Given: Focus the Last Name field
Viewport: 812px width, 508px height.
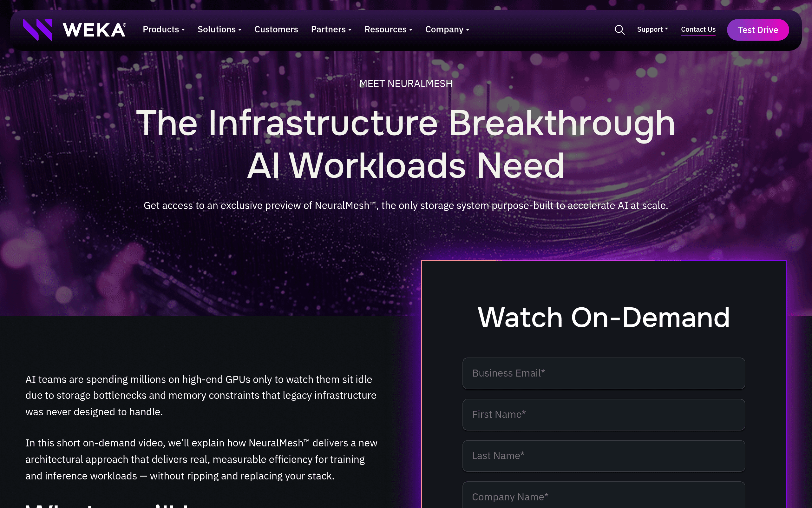Looking at the screenshot, I should click(603, 456).
